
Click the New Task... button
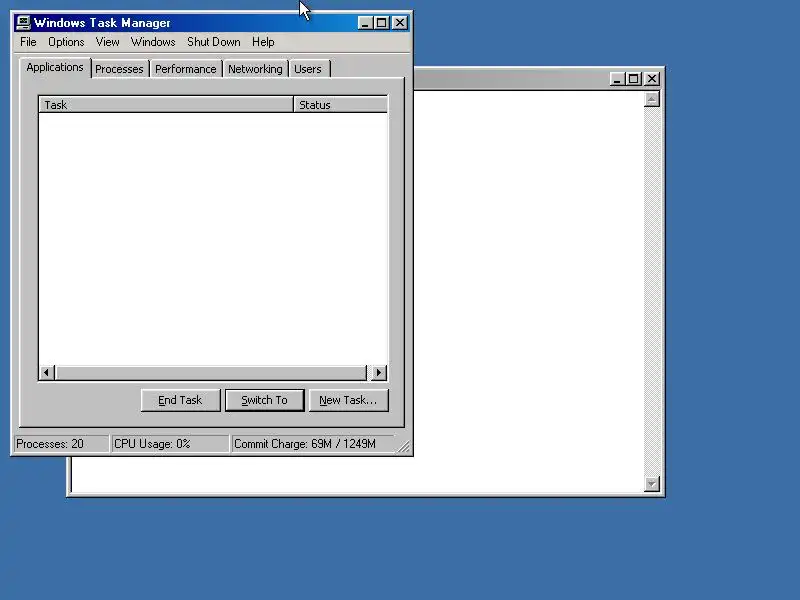pyautogui.click(x=348, y=400)
